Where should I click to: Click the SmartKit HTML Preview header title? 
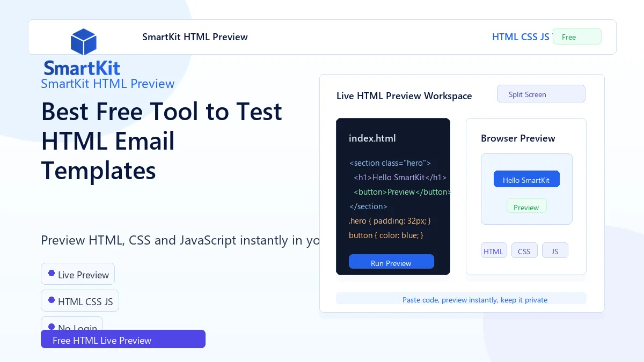tap(195, 37)
